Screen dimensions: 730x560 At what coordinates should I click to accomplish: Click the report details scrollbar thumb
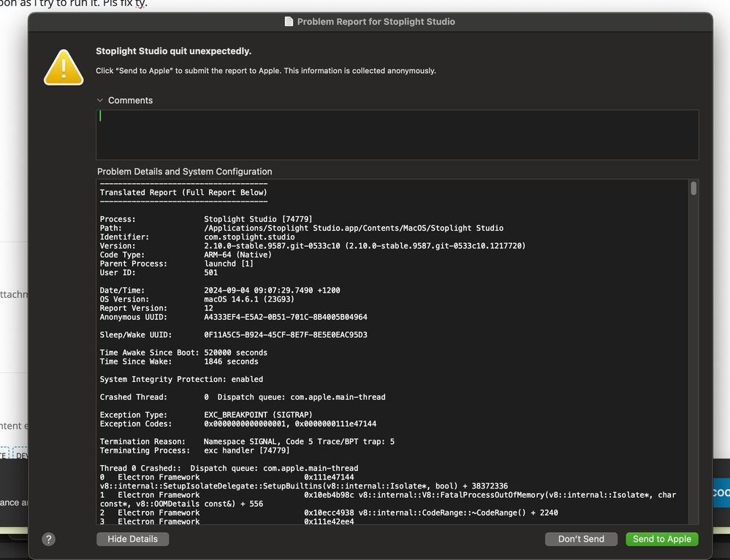[693, 188]
